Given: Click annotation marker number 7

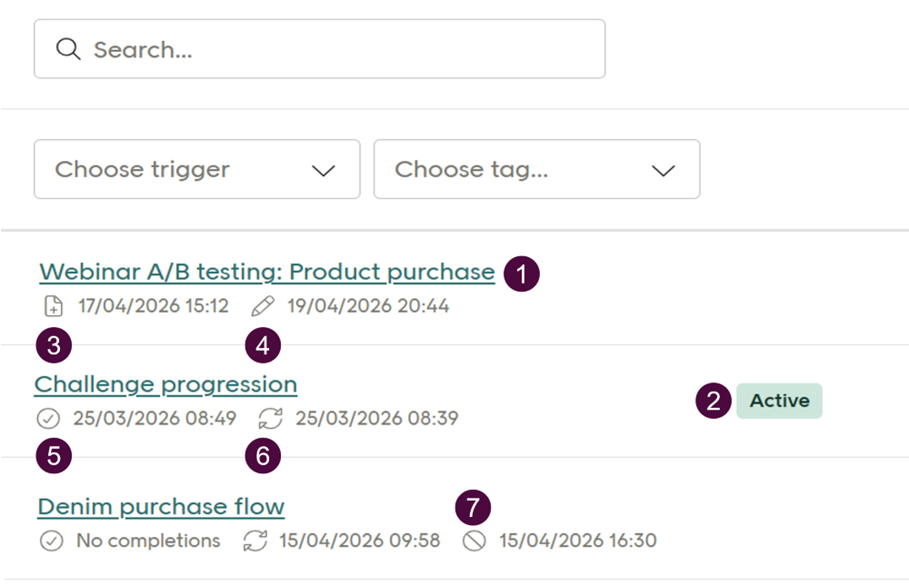Looking at the screenshot, I should (x=473, y=507).
